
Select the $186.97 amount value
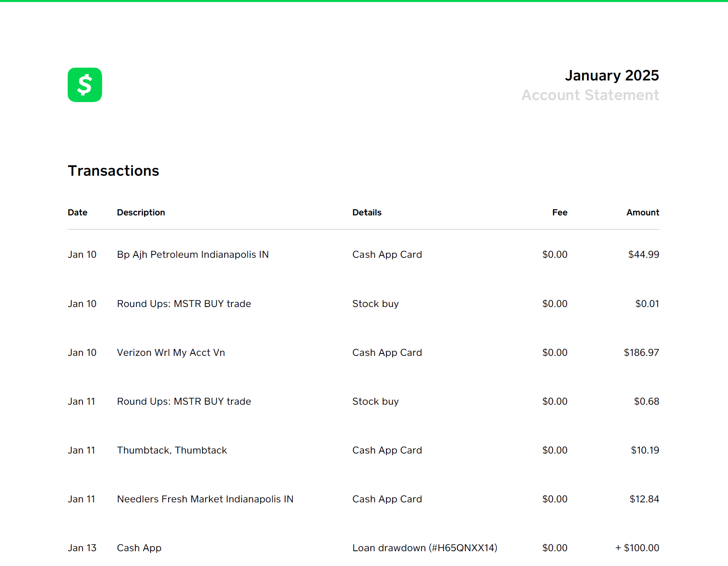[x=641, y=353]
